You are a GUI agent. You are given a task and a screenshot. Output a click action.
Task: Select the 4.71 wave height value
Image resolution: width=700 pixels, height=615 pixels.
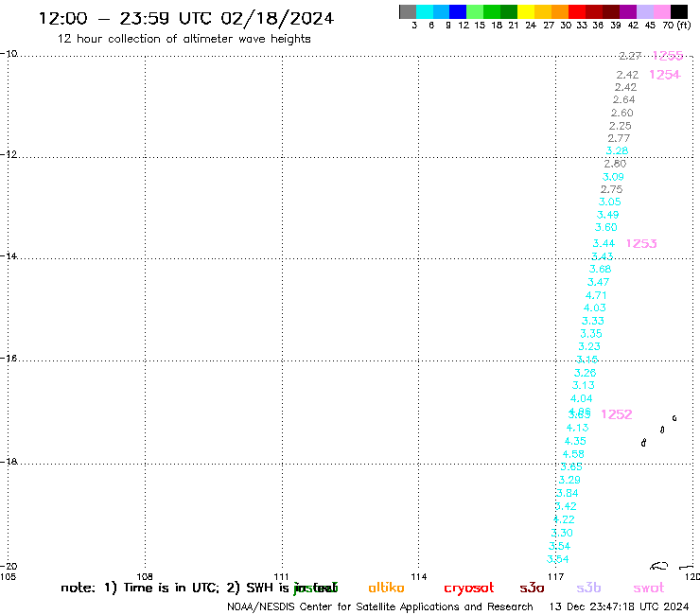[x=596, y=295]
